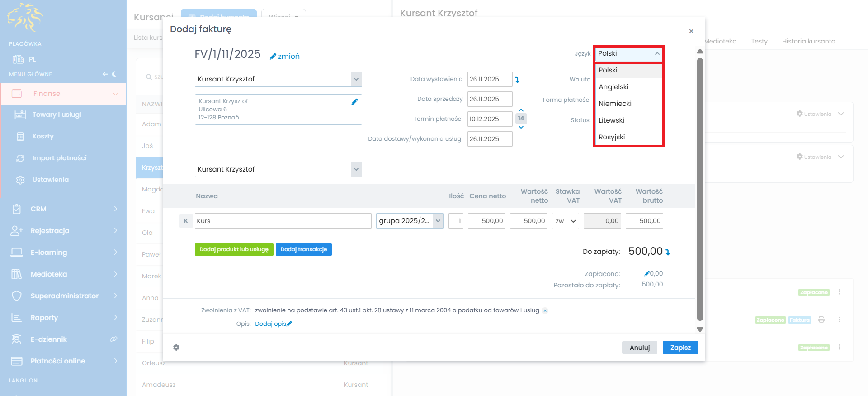Collapse the sidebar with the left arrow

point(105,74)
